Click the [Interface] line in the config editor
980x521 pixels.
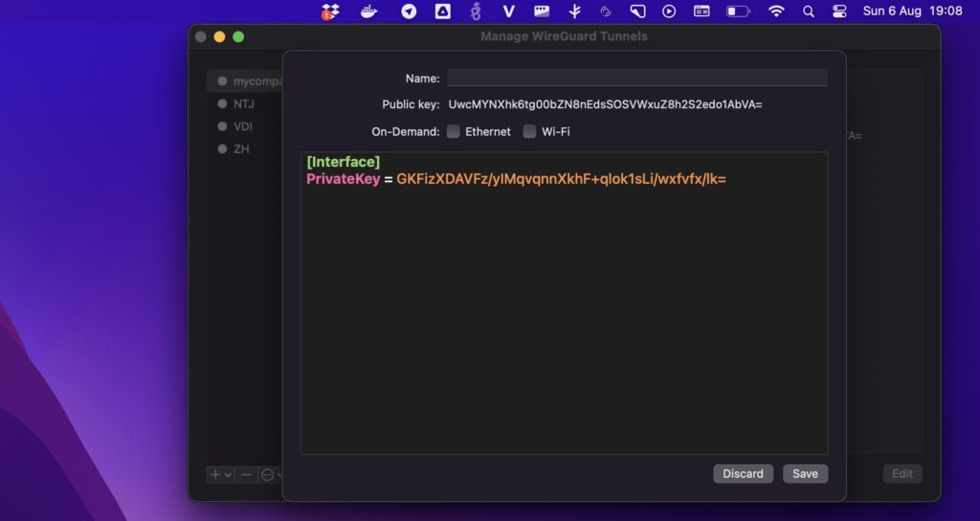click(344, 162)
